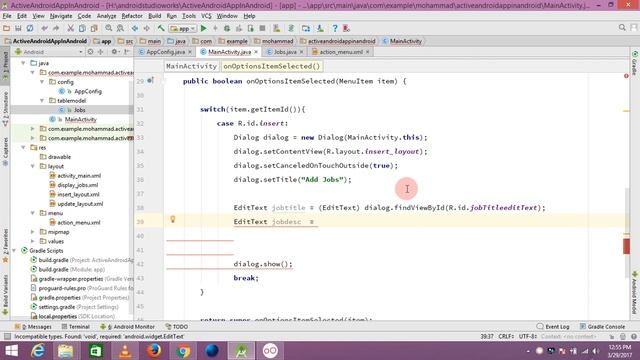Collapse the tablemodel package node
The image size is (640, 360).
pyautogui.click(x=42, y=100)
